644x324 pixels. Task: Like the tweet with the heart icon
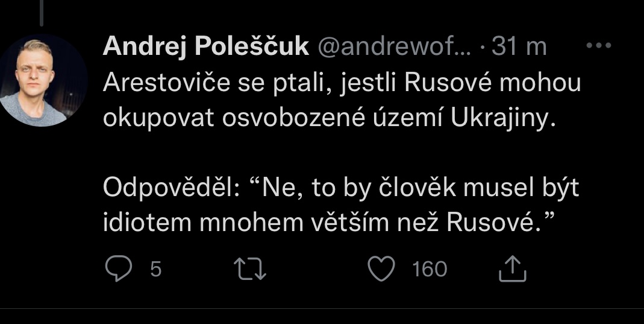tap(381, 269)
